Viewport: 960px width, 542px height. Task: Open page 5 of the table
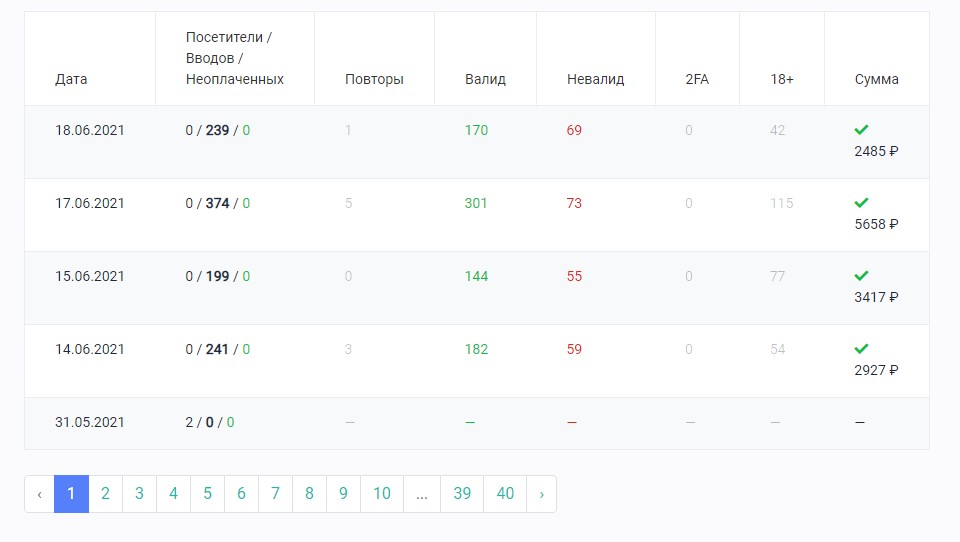point(207,494)
